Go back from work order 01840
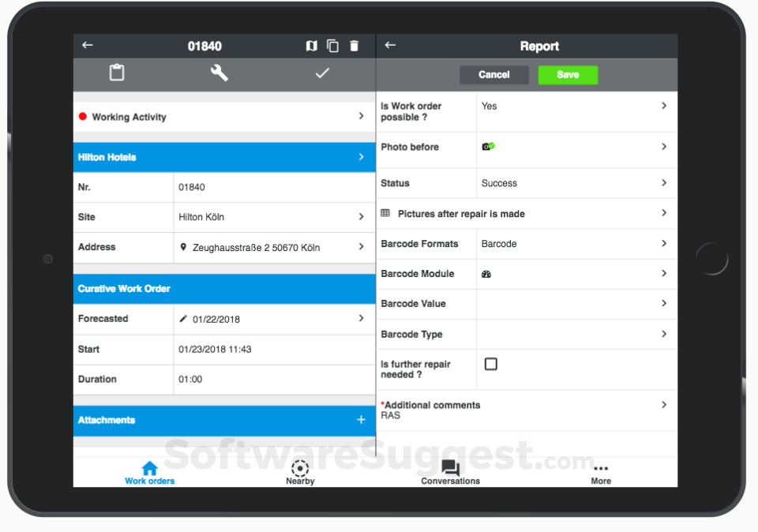 (x=88, y=45)
